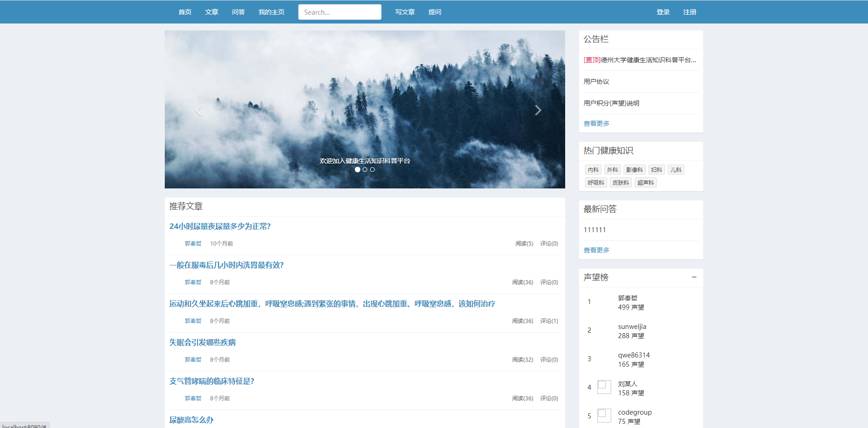Open the article about 运动和久坐起来后心跳加重
This screenshot has height=428, width=868.
pyautogui.click(x=332, y=304)
